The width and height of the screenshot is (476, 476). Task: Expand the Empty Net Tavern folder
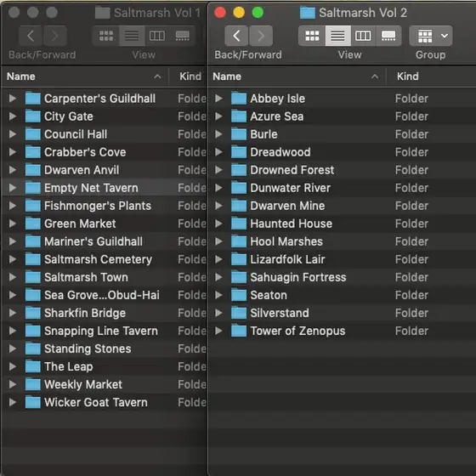13,188
